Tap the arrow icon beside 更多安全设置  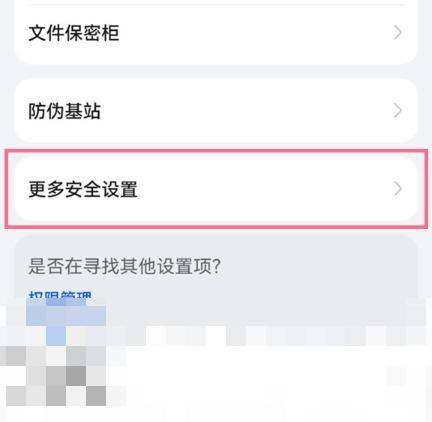397,189
